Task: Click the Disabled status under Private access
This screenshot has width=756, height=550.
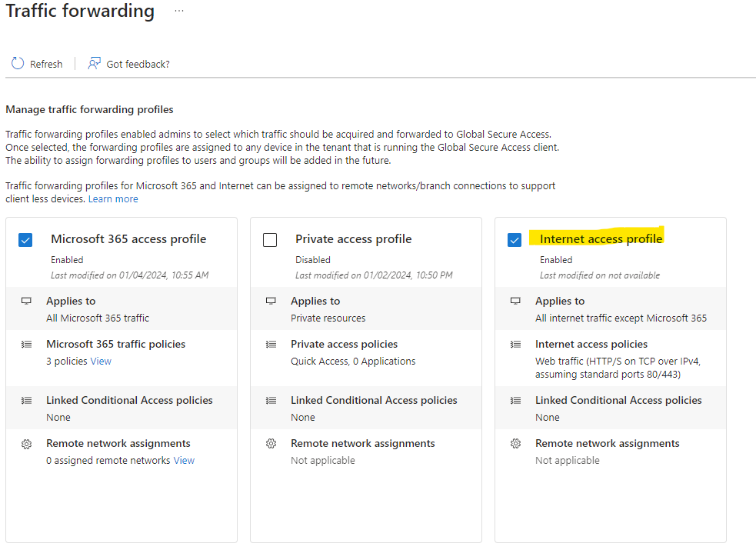Action: [x=313, y=260]
